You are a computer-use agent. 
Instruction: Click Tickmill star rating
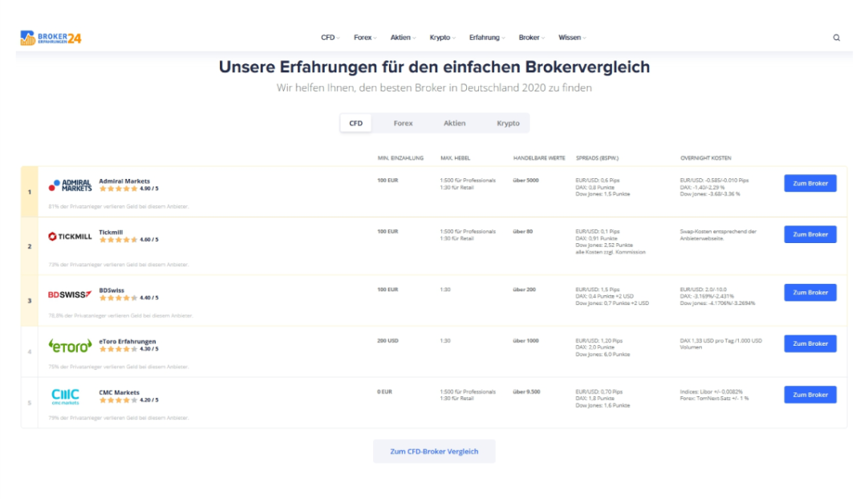(x=118, y=240)
